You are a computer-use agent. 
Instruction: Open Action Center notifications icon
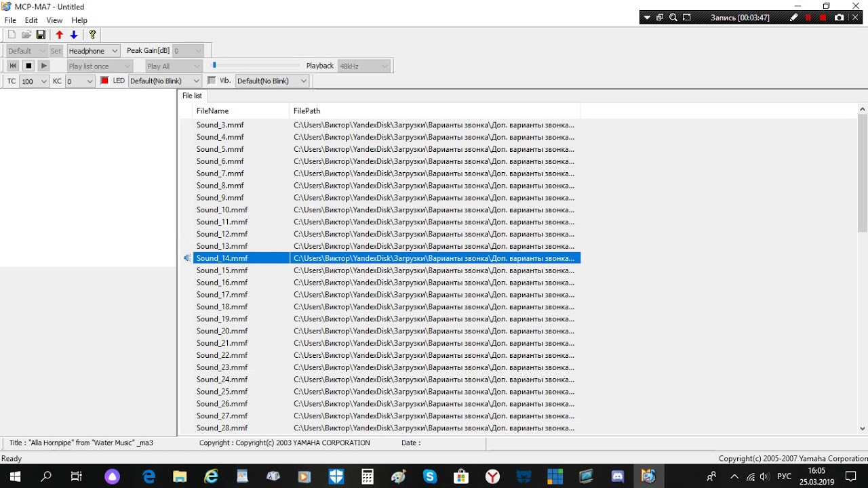point(851,476)
